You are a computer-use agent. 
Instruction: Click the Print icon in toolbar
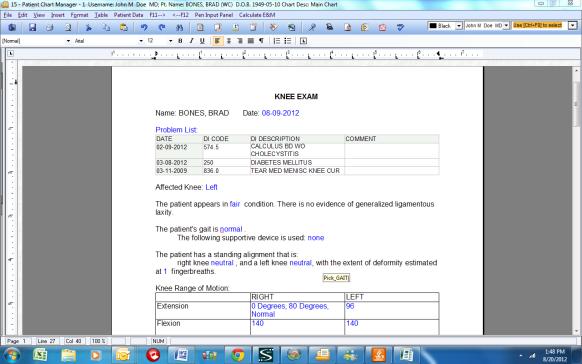[x=50, y=27]
